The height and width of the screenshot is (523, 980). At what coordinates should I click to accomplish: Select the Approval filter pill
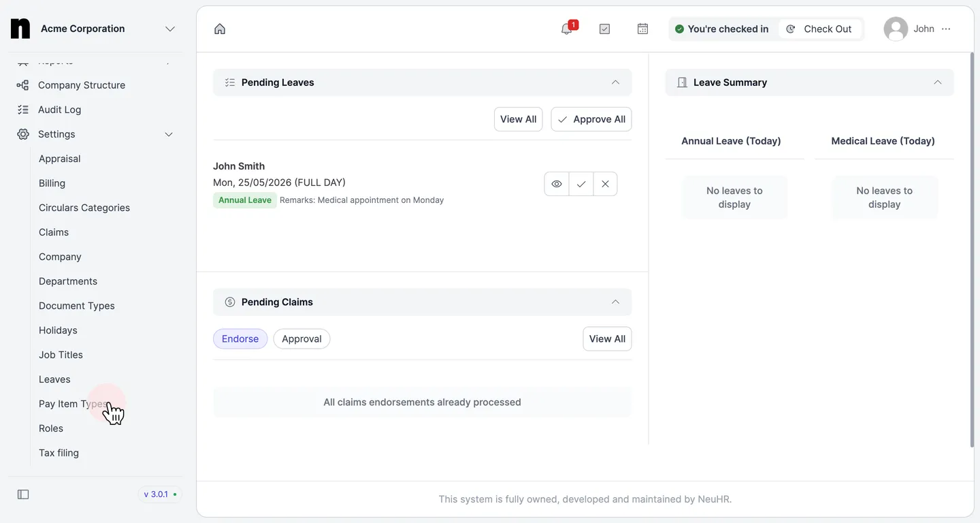point(301,338)
